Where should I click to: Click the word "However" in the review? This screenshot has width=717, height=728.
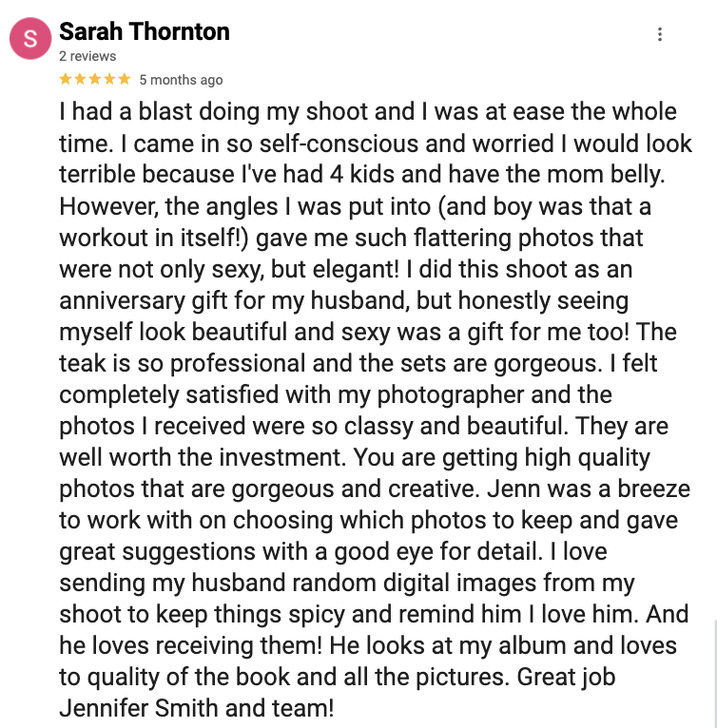coord(107,207)
